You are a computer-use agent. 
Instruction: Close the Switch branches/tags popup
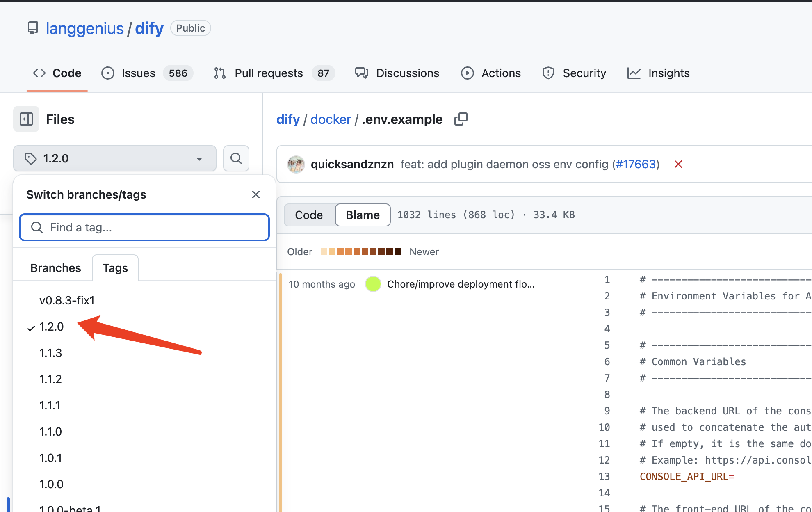(x=256, y=194)
